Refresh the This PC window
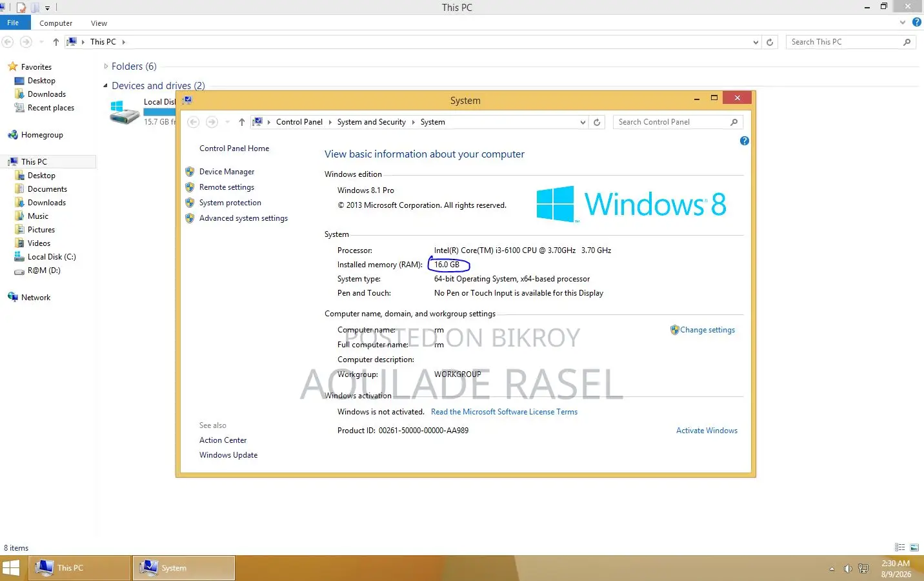 (769, 42)
